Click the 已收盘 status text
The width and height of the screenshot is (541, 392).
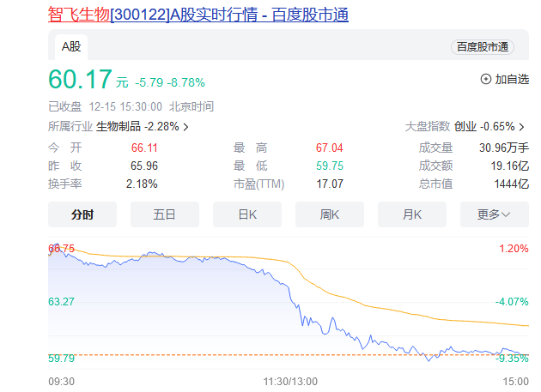point(65,106)
